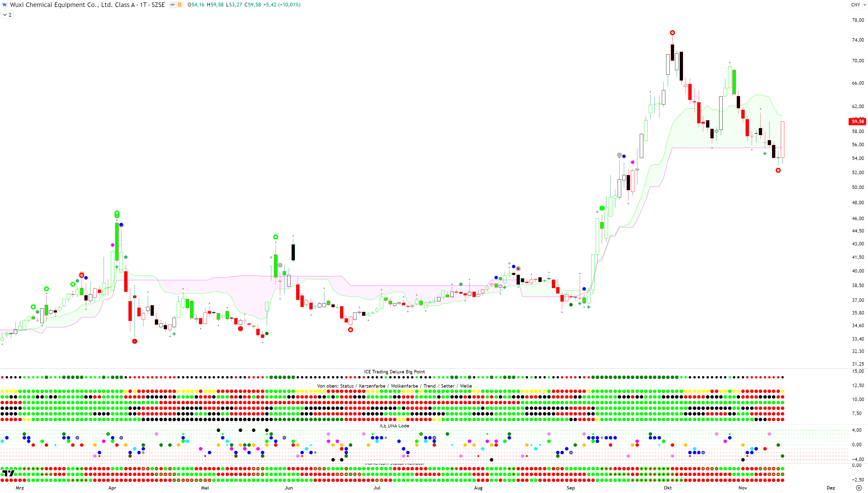Click the 78,00 label on price scale
868x493 pixels.
click(x=858, y=20)
